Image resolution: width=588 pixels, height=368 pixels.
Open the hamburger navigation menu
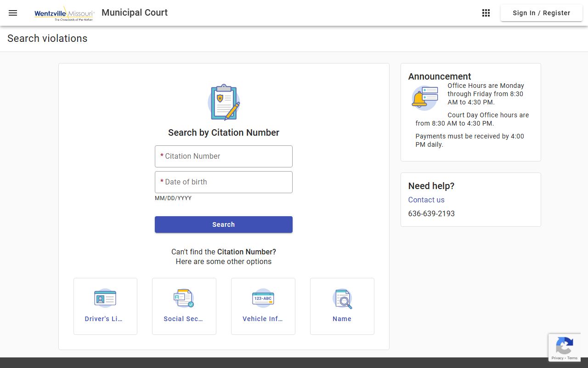[13, 13]
